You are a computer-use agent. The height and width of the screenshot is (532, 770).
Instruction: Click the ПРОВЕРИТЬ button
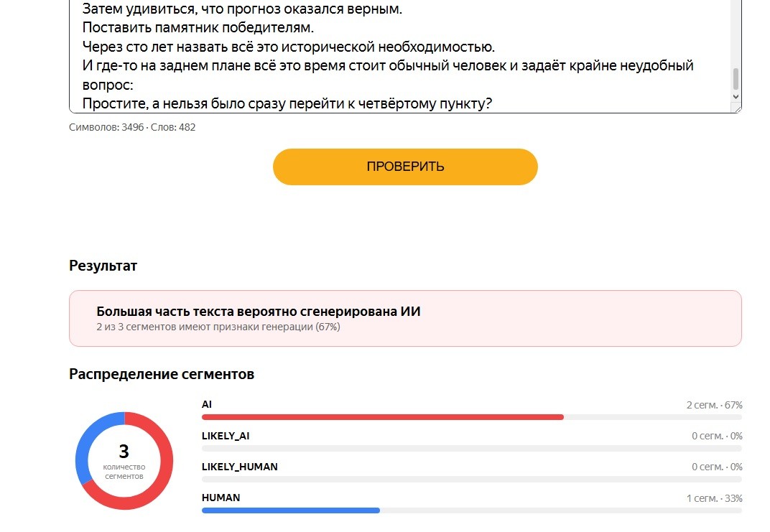click(405, 167)
